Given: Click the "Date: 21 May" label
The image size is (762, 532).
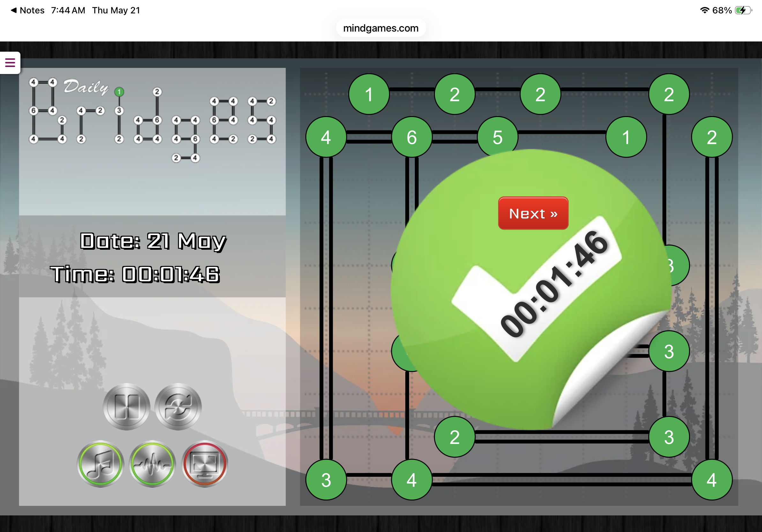Looking at the screenshot, I should point(153,241).
